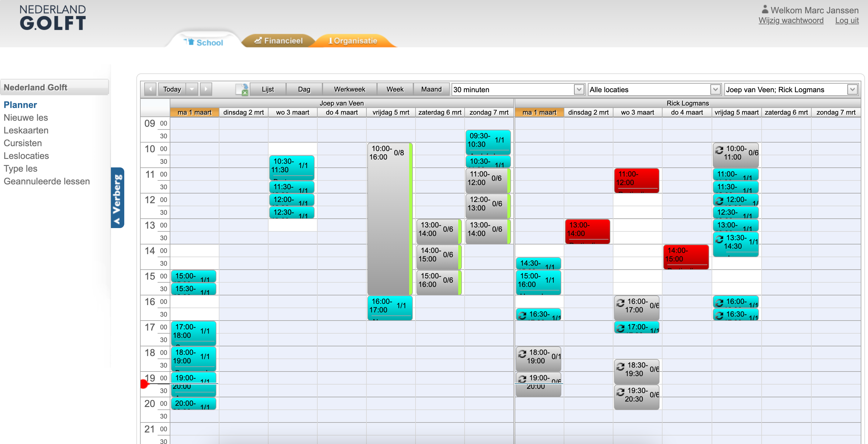Open Rick's Monday 15:00-16:00 lesson

(538, 283)
